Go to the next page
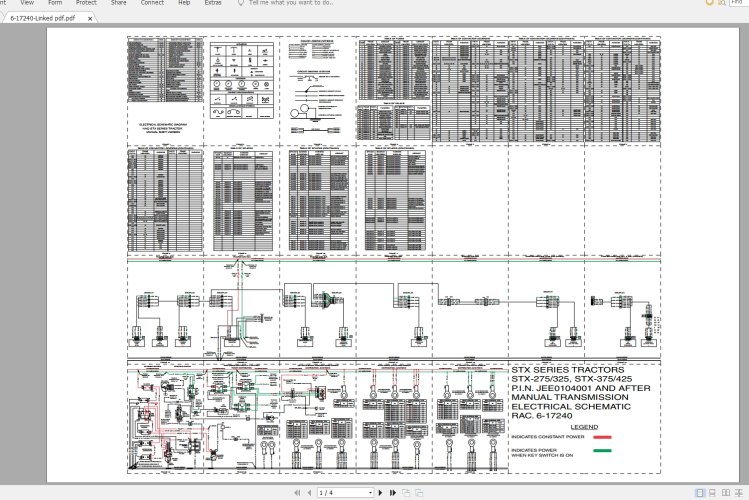The height and width of the screenshot is (500, 749). point(381,492)
